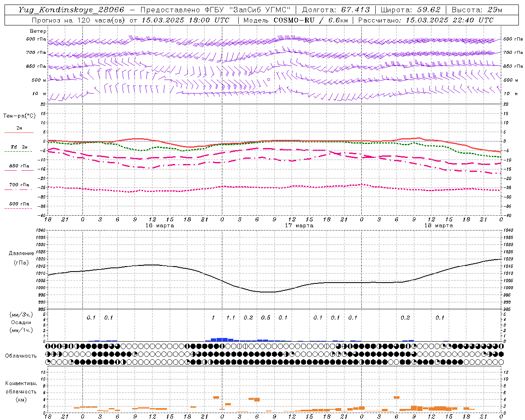Click the 18 марта date label
525x420 pixels.
point(438,226)
